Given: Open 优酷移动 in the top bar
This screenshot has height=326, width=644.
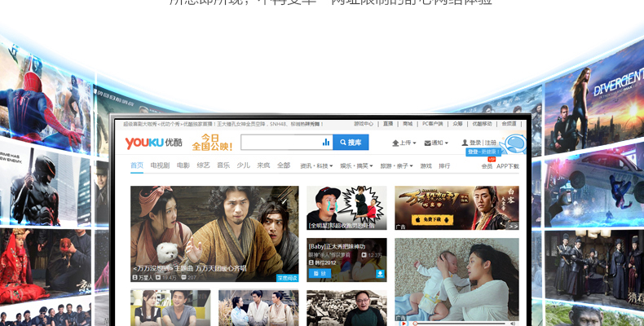Looking at the screenshot, I should pyautogui.click(x=482, y=124).
